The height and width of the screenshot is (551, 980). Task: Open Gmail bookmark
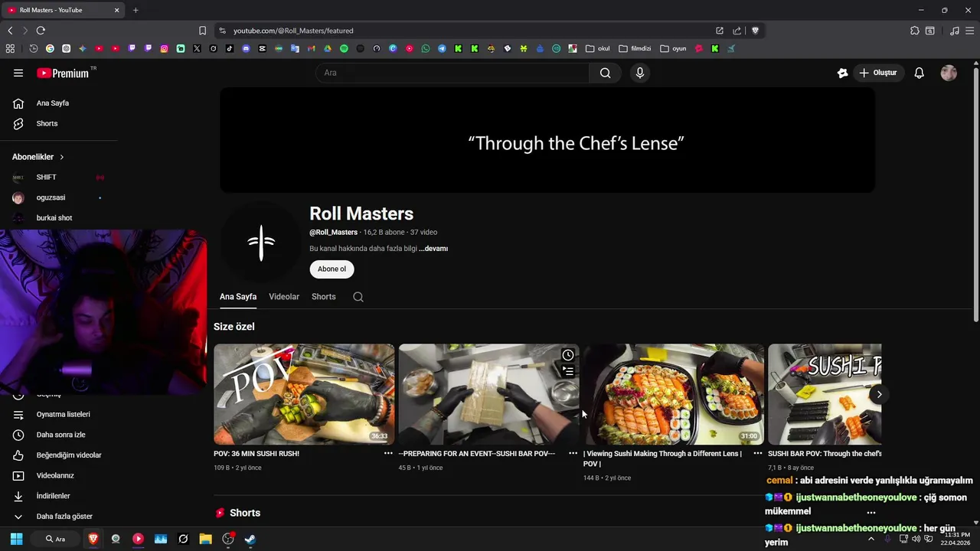coord(311,48)
